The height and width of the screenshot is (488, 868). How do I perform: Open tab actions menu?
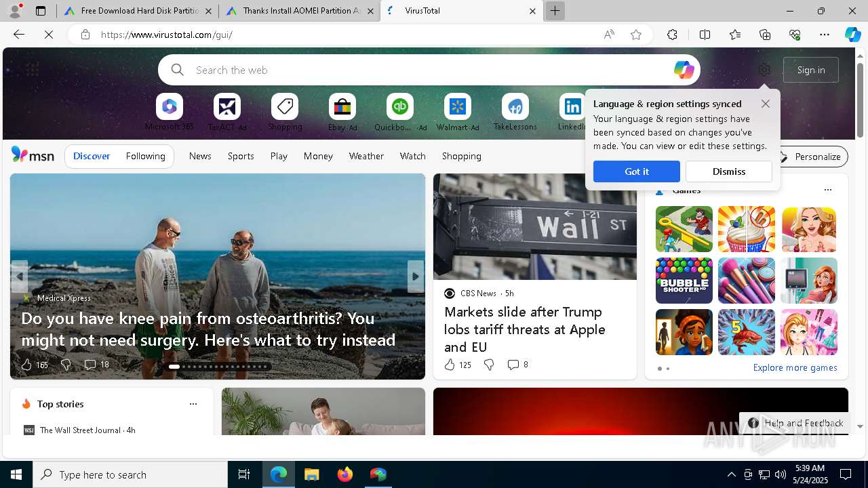tap(41, 11)
